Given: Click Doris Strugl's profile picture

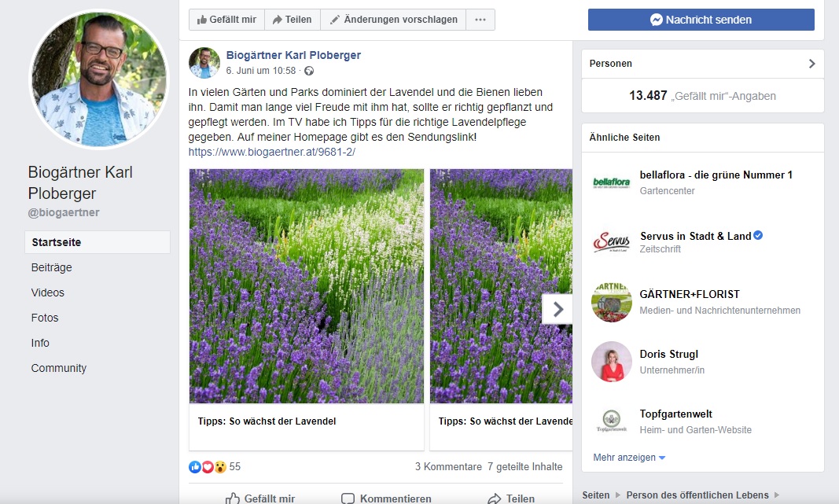Looking at the screenshot, I should tap(611, 362).
